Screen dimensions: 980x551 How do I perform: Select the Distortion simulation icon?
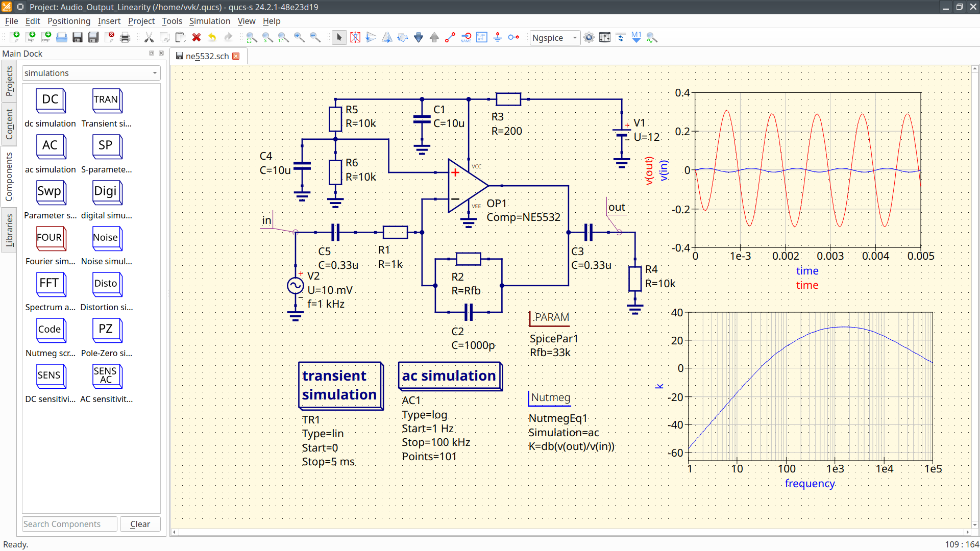[x=106, y=283]
